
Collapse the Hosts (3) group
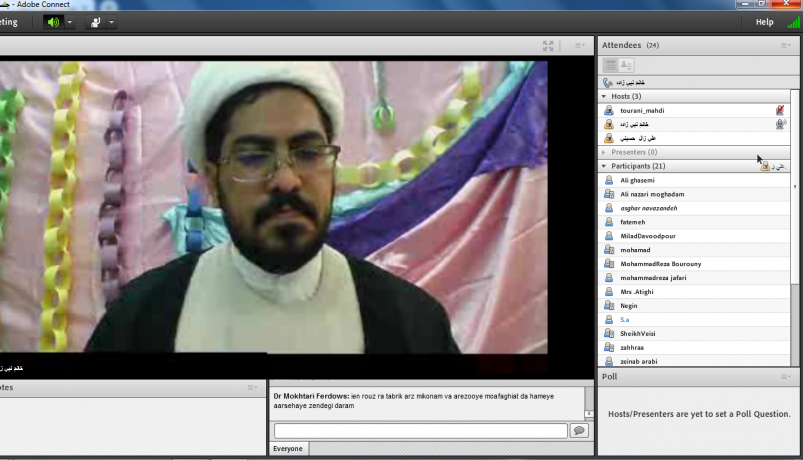tap(604, 96)
